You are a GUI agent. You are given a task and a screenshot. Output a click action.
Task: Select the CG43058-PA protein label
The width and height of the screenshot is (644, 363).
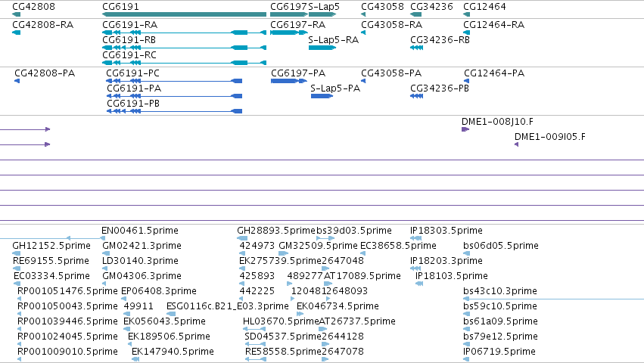(x=391, y=73)
